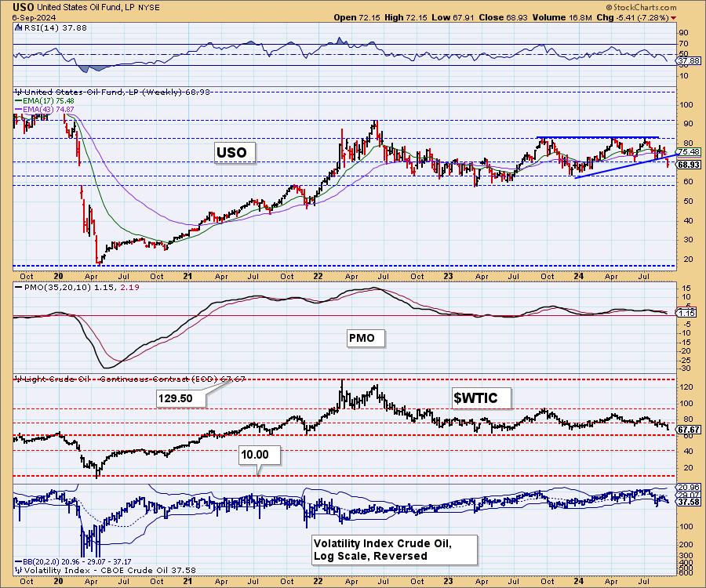Click the EMA(17) 75.48 legend entry

pyautogui.click(x=45, y=101)
